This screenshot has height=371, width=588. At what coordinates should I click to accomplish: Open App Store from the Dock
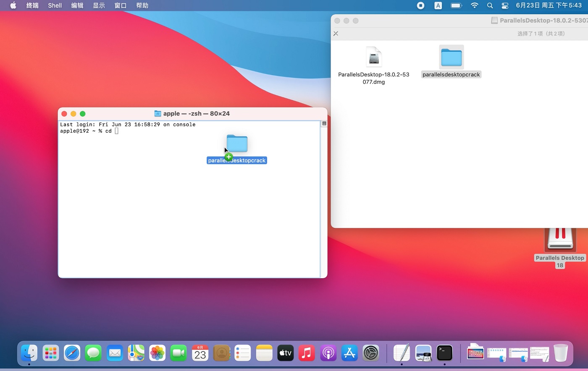coord(349,353)
